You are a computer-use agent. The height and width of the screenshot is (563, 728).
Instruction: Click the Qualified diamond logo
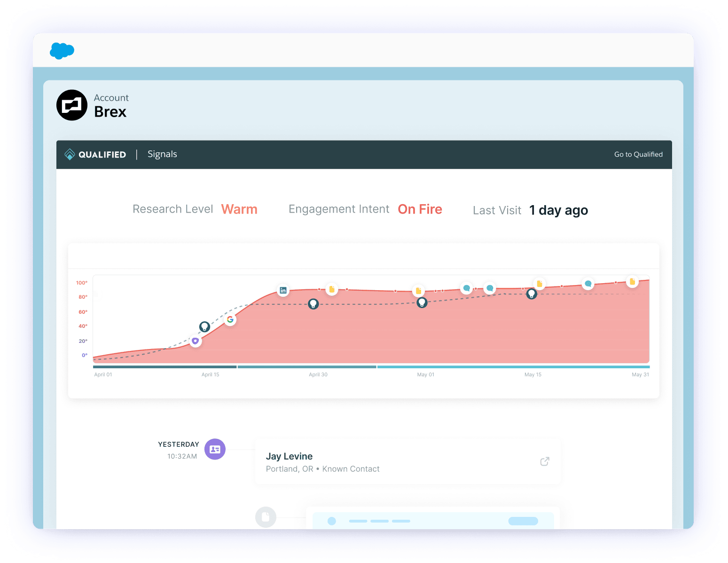click(x=70, y=154)
